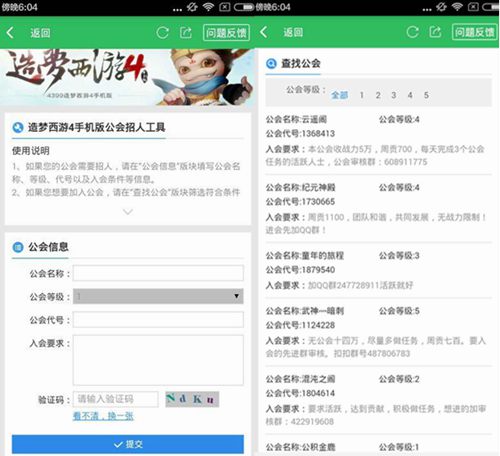Image resolution: width=500 pixels, height=456 pixels.
Task: Filter guilds by level 3
Action: (394, 95)
